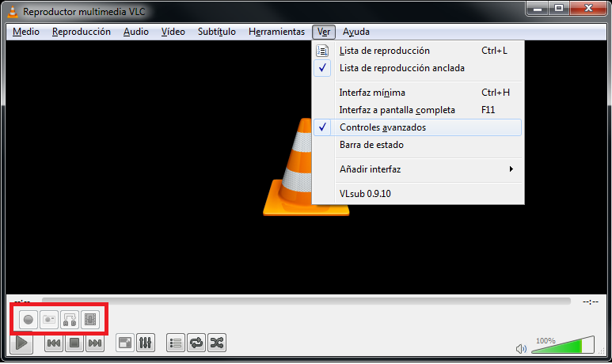Open the Herramientas menu

[x=276, y=32]
